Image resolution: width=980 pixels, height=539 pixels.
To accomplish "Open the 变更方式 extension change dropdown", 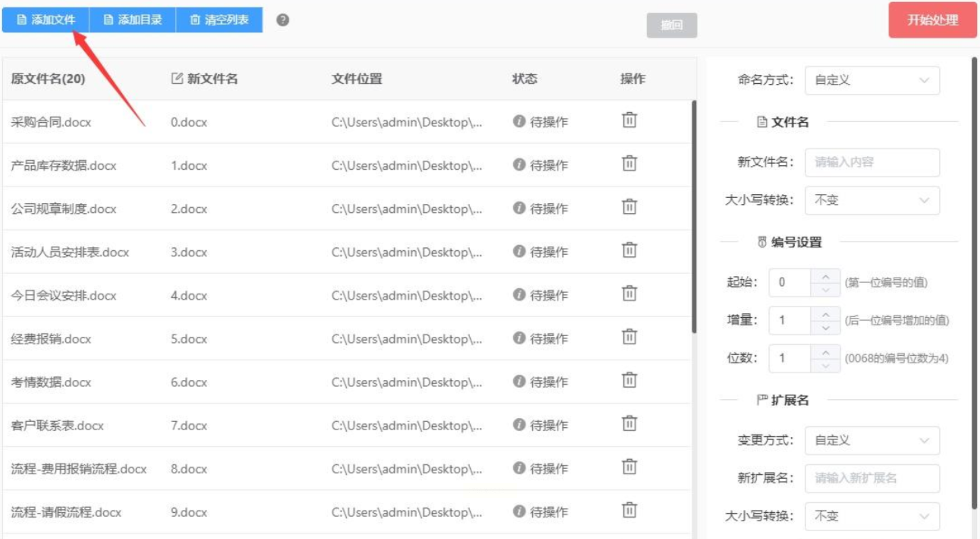I will (872, 440).
